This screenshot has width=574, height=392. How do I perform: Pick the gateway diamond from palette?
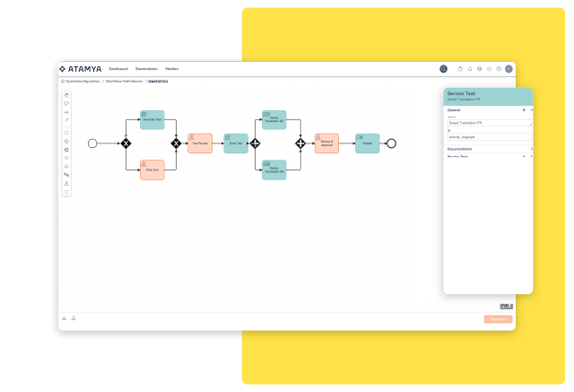pyautogui.click(x=66, y=158)
